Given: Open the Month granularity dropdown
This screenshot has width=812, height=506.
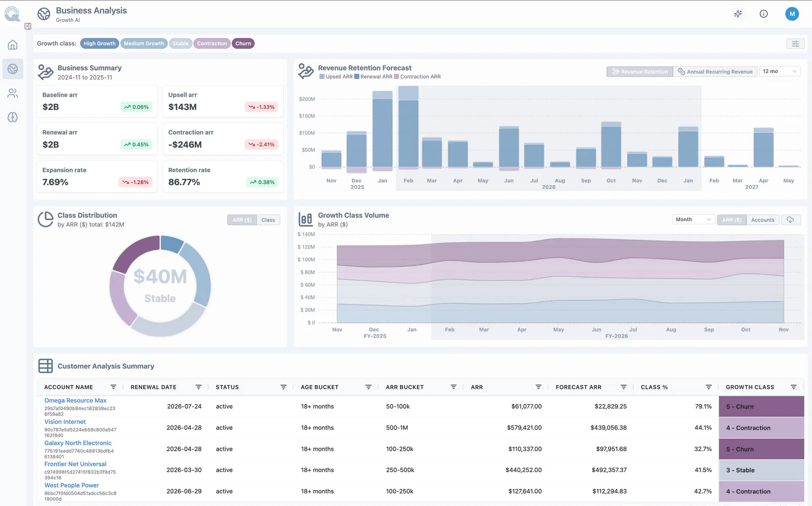Looking at the screenshot, I should pos(694,219).
